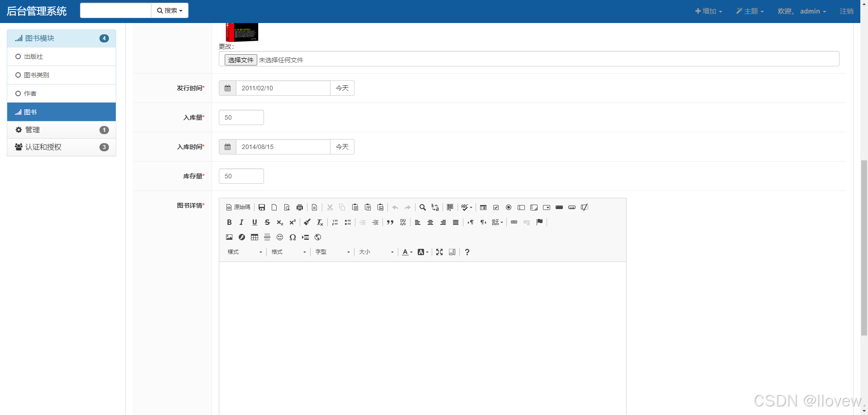Open 图书类别 in the sidebar
Screen dimensions: 868x415
point(61,75)
